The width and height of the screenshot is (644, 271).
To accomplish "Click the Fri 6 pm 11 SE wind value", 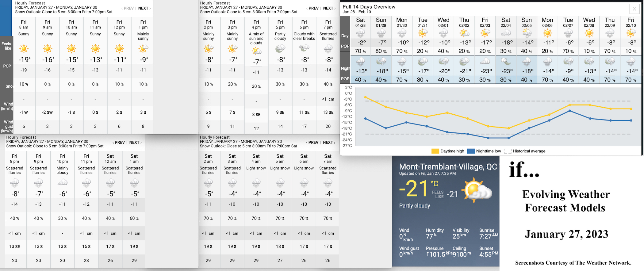I will coord(304,112).
